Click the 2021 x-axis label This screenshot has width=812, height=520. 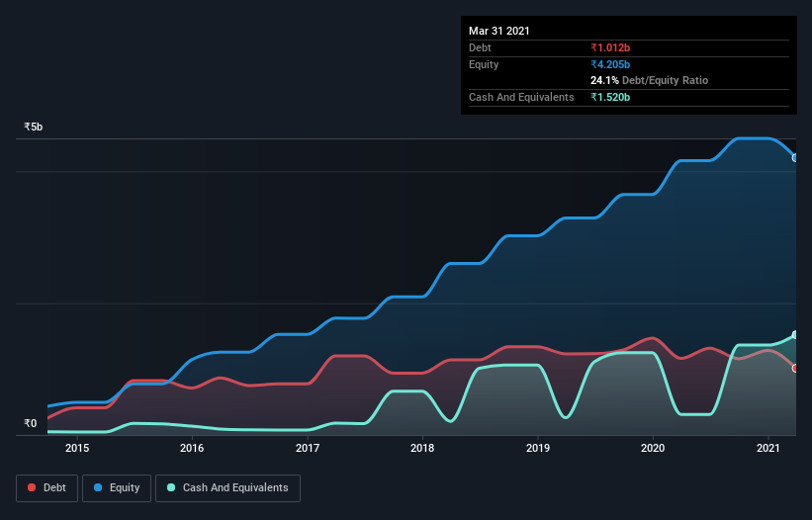coord(767,448)
